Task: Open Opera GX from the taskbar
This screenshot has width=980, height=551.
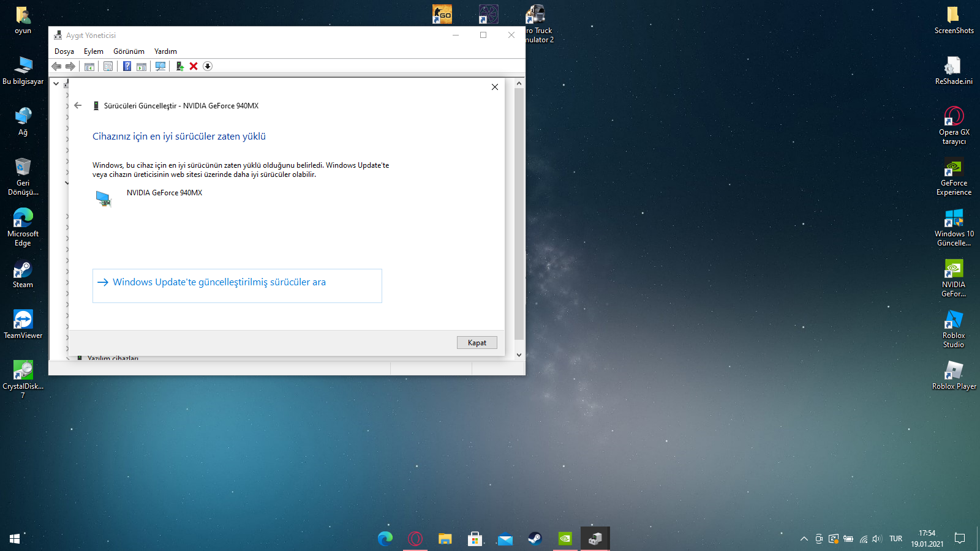Action: tap(415, 539)
